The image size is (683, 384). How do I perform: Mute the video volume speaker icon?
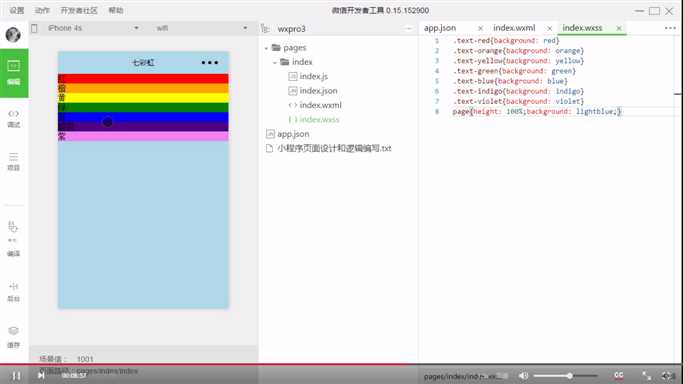tap(523, 376)
